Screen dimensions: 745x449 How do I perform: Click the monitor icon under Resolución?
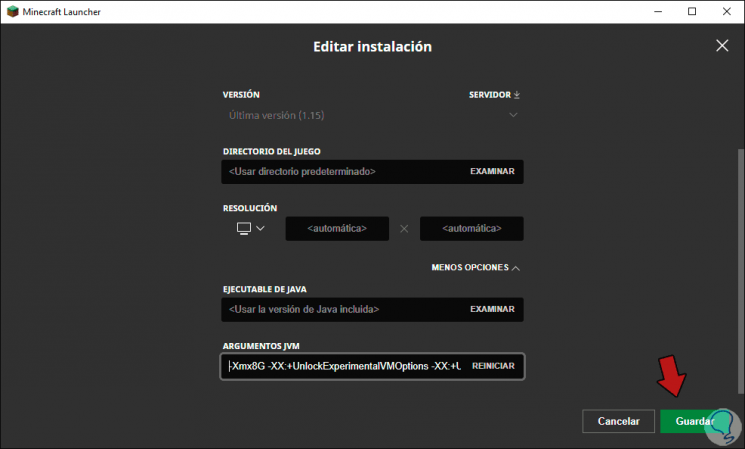click(244, 229)
